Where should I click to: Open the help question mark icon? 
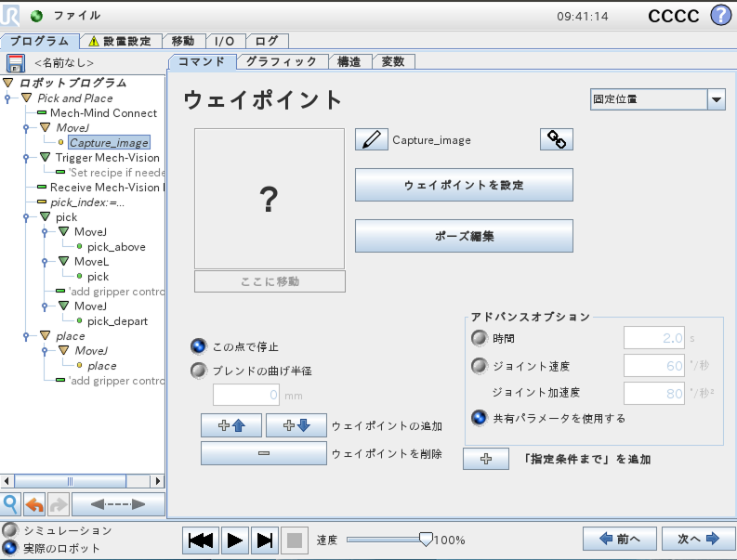click(x=720, y=16)
